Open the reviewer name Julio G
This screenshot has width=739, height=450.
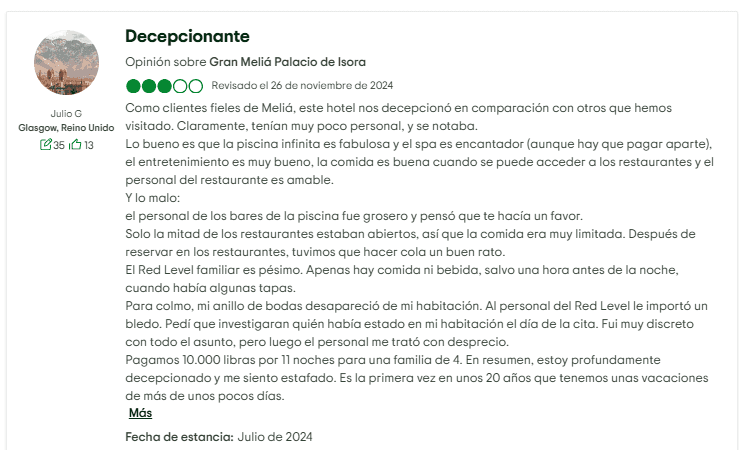click(x=66, y=113)
